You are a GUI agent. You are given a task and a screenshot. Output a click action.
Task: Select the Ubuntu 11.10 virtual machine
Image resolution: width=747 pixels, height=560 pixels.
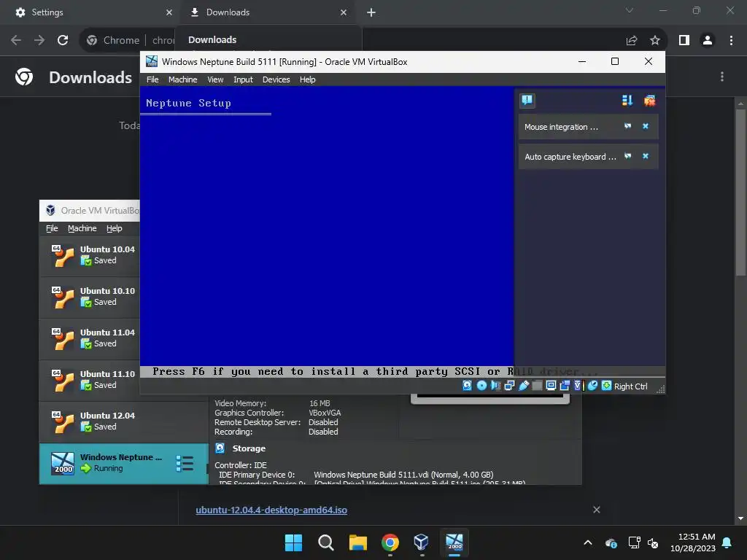point(90,380)
